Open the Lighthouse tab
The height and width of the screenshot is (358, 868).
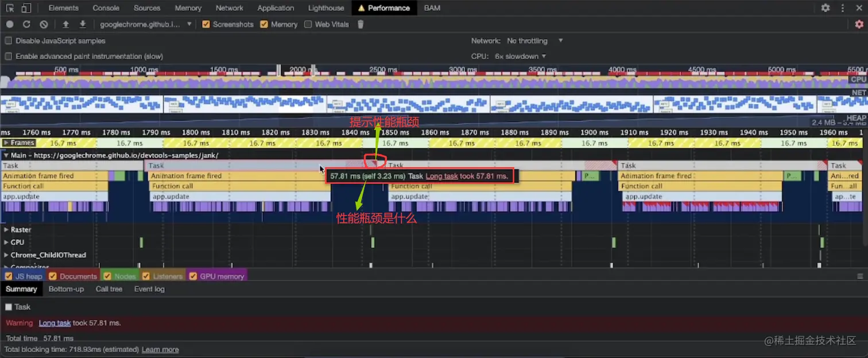click(326, 8)
